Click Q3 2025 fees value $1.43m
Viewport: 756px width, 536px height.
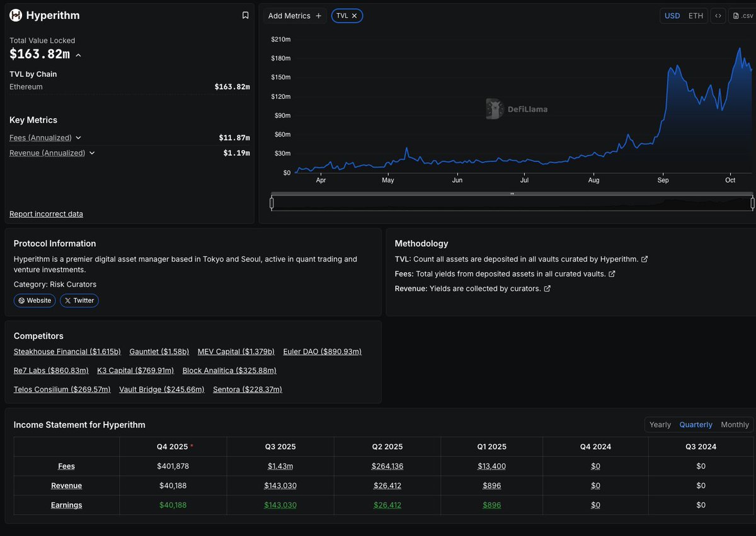pyautogui.click(x=280, y=466)
